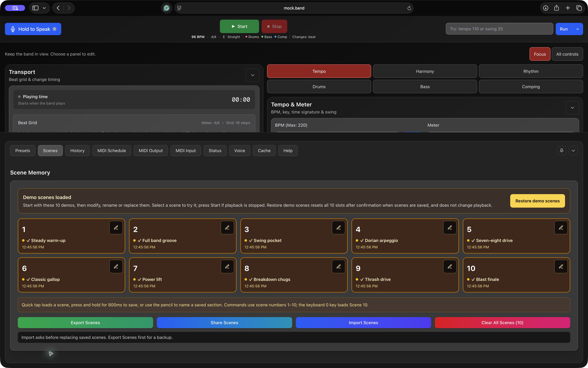Select the Bass panel
Image resolution: width=588 pixels, height=368 pixels.
425,87
